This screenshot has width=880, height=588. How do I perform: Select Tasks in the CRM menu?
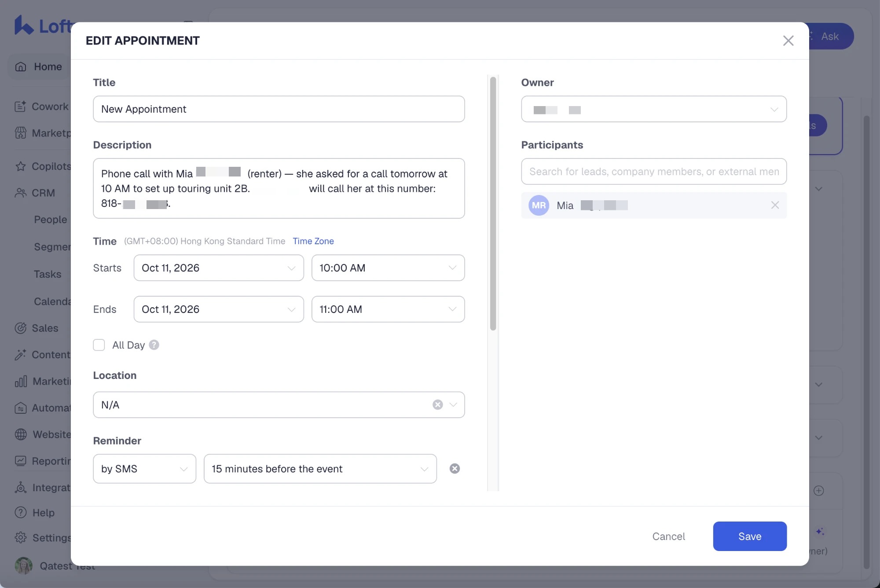coord(48,274)
